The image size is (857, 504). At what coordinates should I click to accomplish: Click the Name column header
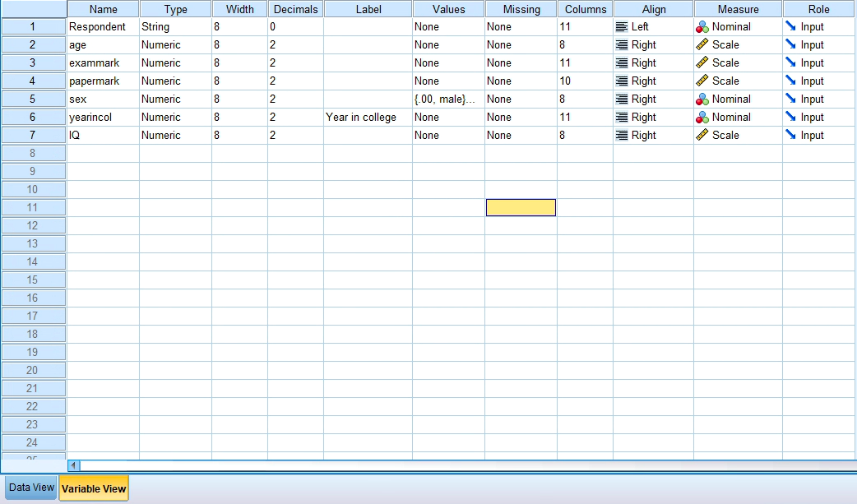point(104,9)
